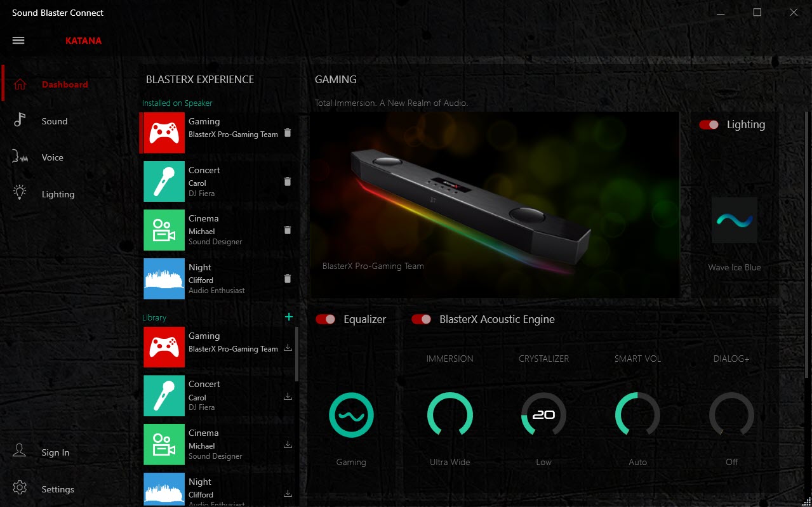The width and height of the screenshot is (812, 507).
Task: Delete installed Cinema profile with trash icon
Action: pos(288,230)
